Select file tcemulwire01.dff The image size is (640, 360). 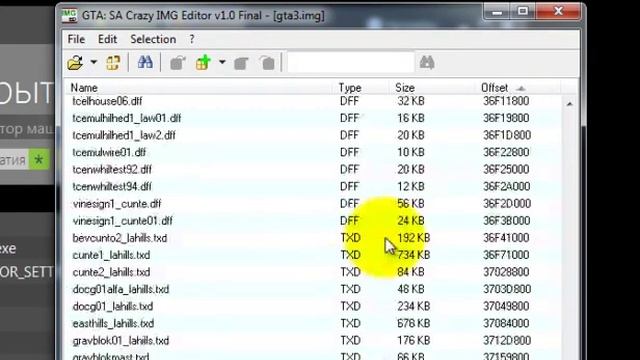pyautogui.click(x=109, y=152)
